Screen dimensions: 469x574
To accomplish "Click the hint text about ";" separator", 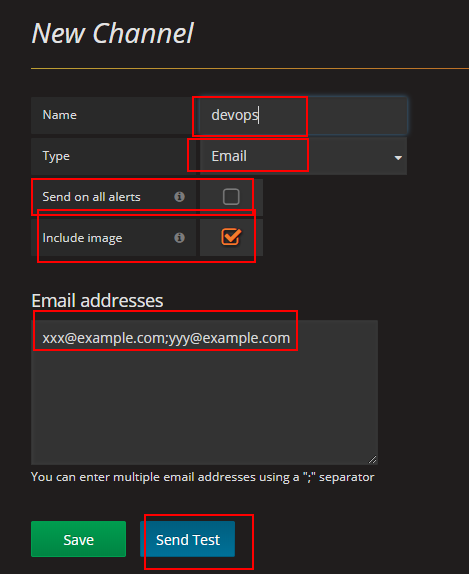I will (x=202, y=477).
